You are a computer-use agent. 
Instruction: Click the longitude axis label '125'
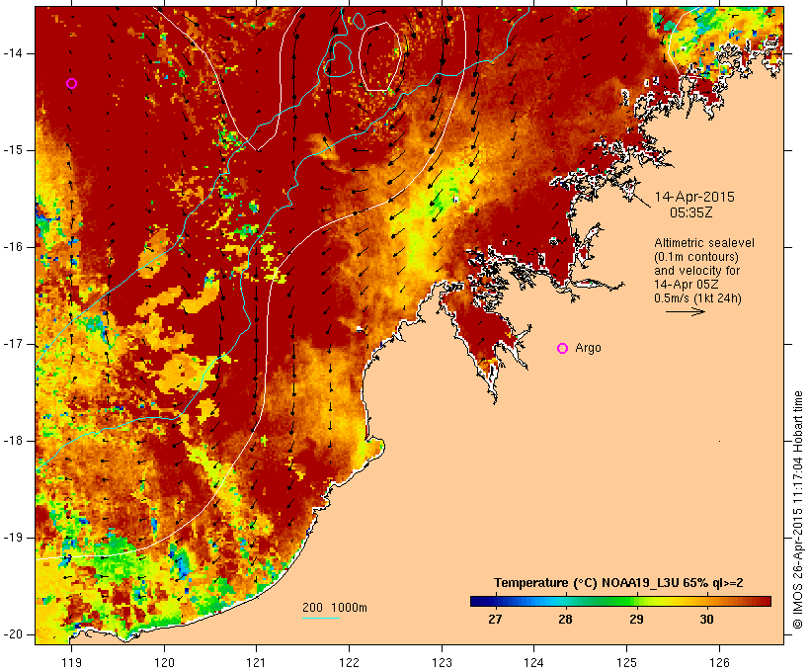pyautogui.click(x=626, y=662)
